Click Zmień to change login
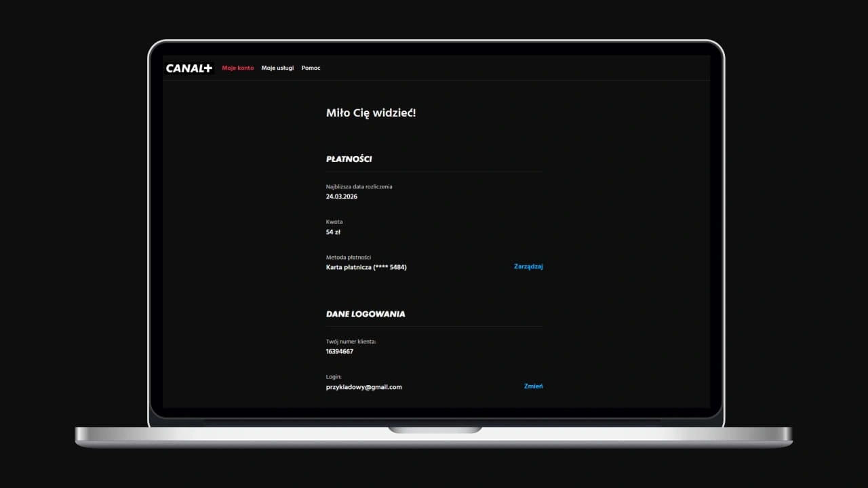Viewport: 868px width, 488px height. click(x=533, y=386)
